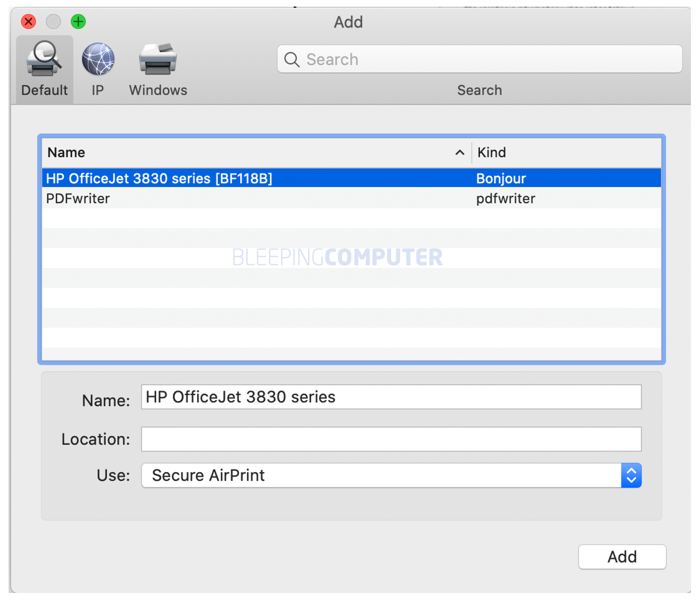700x602 pixels.
Task: Edit the Name field HP OfficeJet 3830
Action: click(x=391, y=397)
